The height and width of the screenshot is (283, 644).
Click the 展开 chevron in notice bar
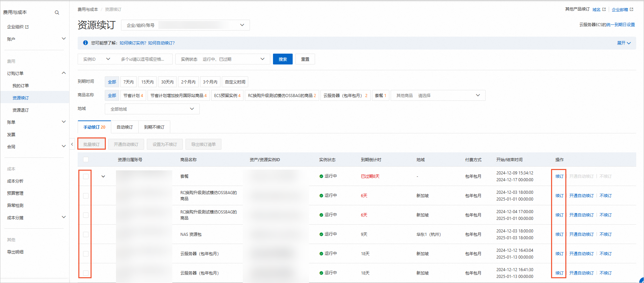629,43
